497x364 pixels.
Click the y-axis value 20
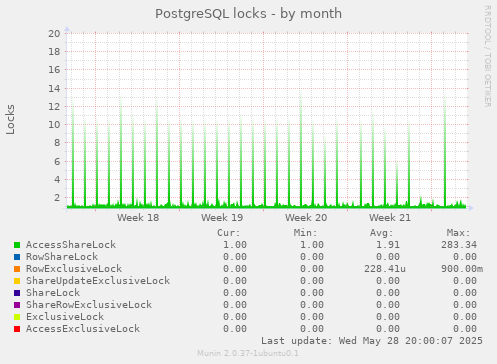[54, 33]
